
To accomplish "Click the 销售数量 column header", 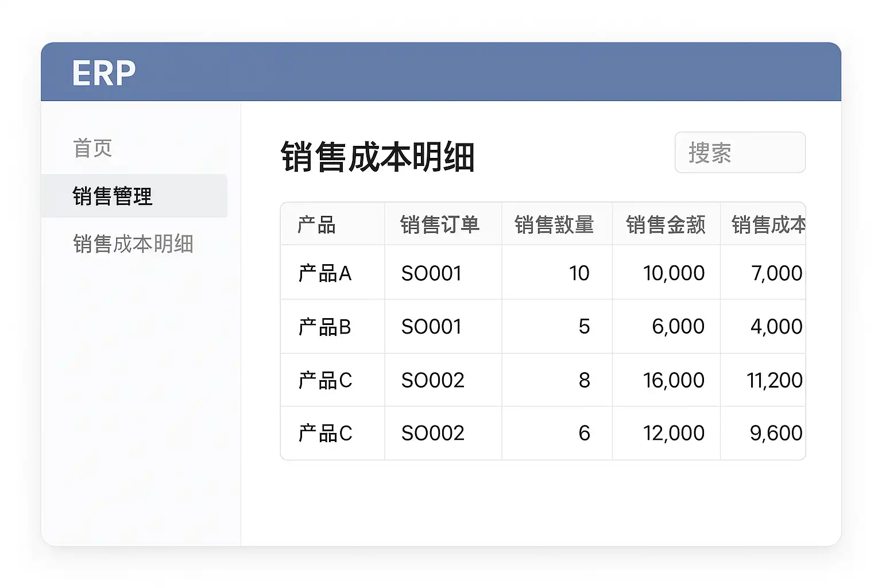I will point(554,225).
